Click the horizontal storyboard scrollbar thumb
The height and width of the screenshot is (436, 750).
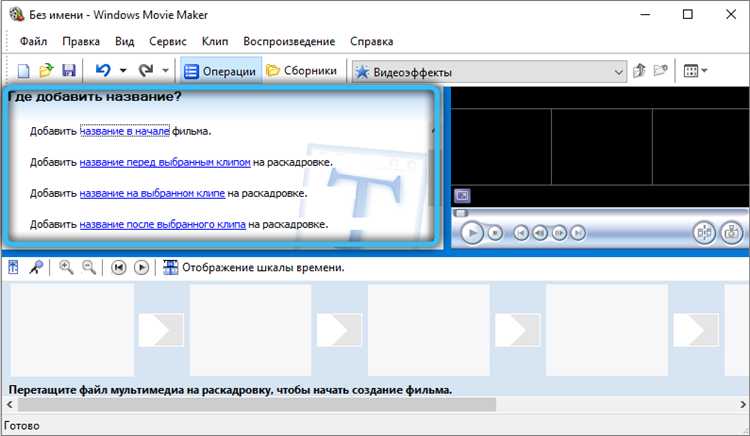[x=257, y=404]
